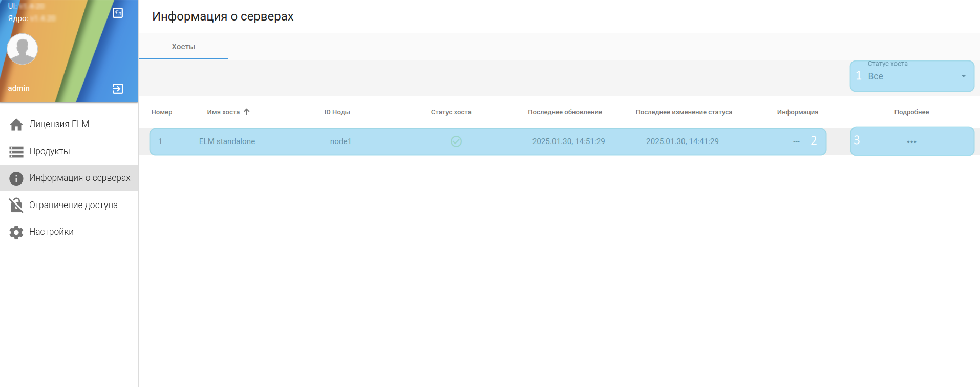Click the 14:41:29 status change value
The height and width of the screenshot is (387, 980).
[x=682, y=141]
